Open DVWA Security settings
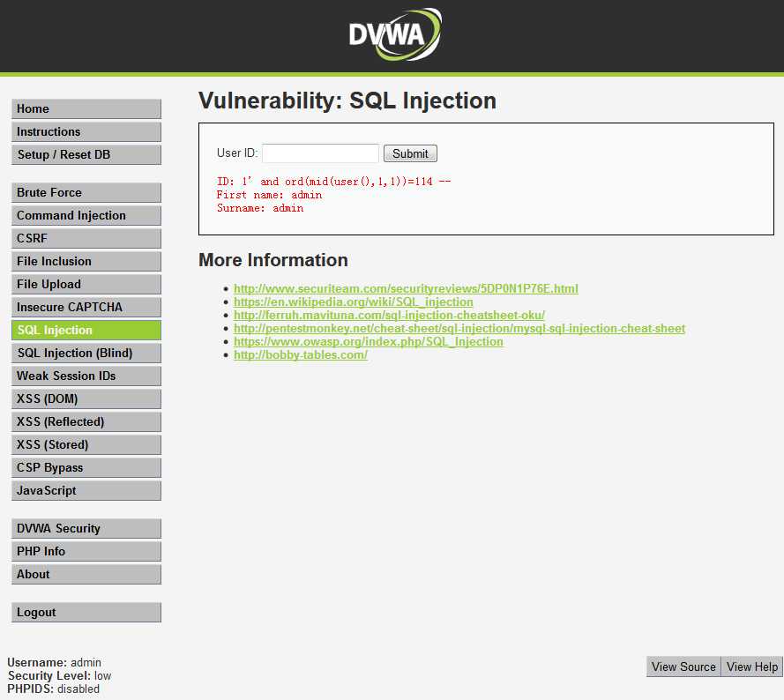This screenshot has height=700, width=784. pos(86,529)
